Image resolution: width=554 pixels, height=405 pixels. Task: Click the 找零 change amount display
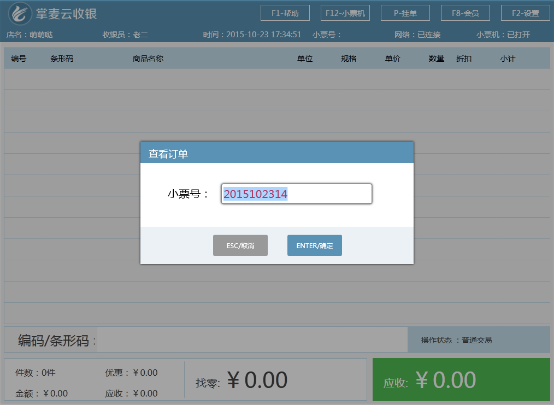(242, 380)
